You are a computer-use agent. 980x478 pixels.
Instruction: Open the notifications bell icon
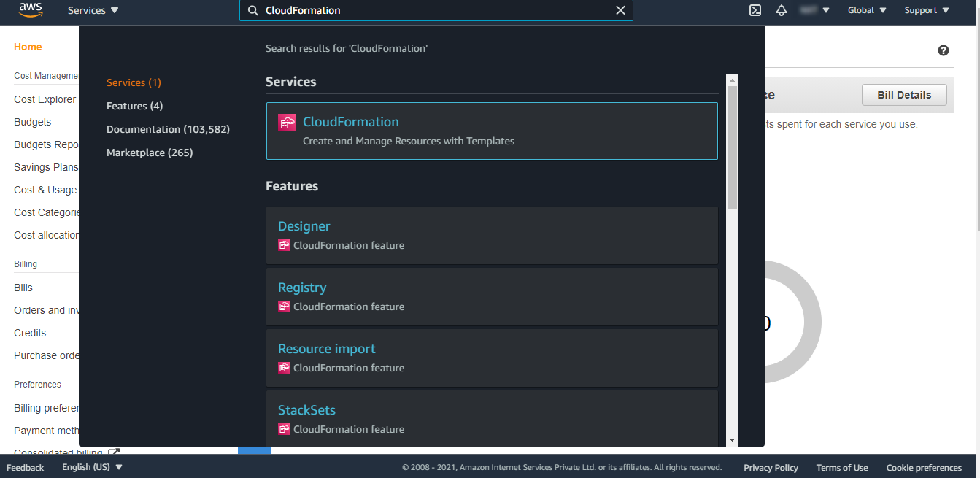782,10
